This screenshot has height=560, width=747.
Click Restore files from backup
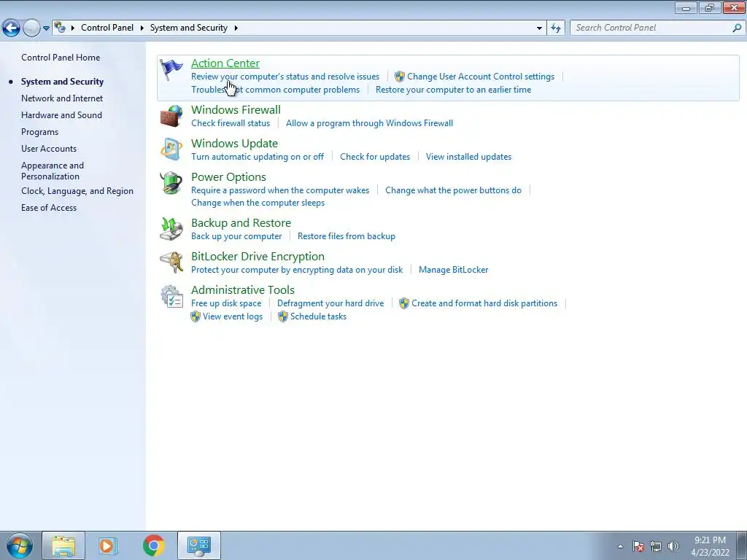(347, 236)
